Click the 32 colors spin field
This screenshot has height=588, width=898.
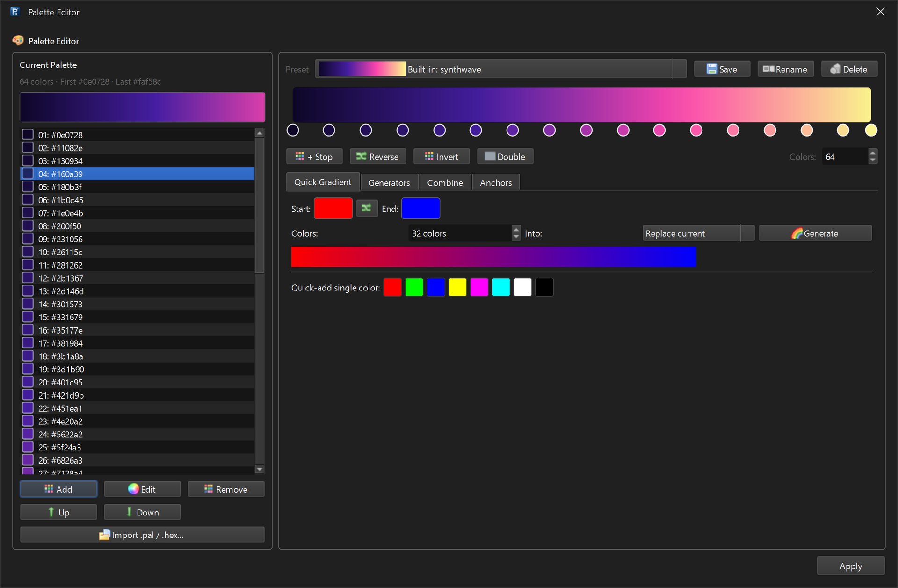pos(460,233)
